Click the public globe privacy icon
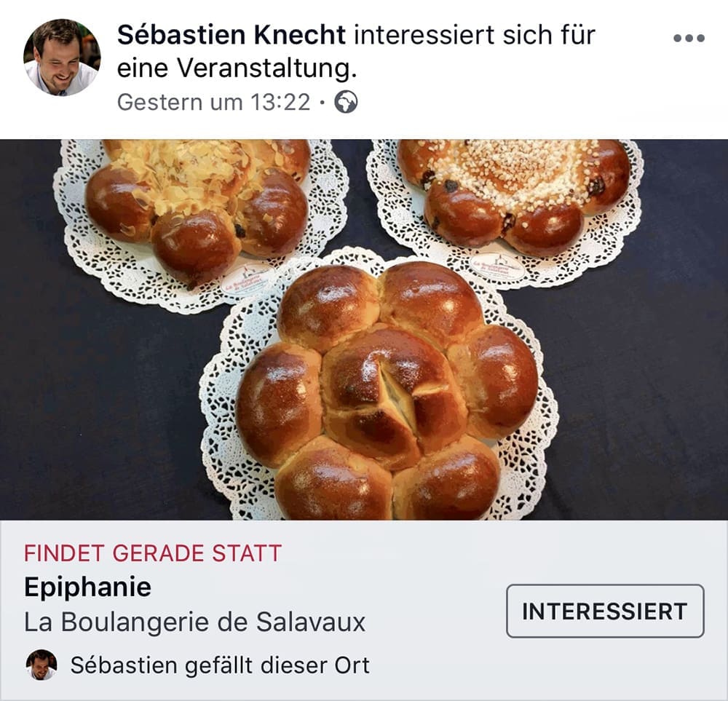Screen dimensions: 728x701 click(347, 102)
